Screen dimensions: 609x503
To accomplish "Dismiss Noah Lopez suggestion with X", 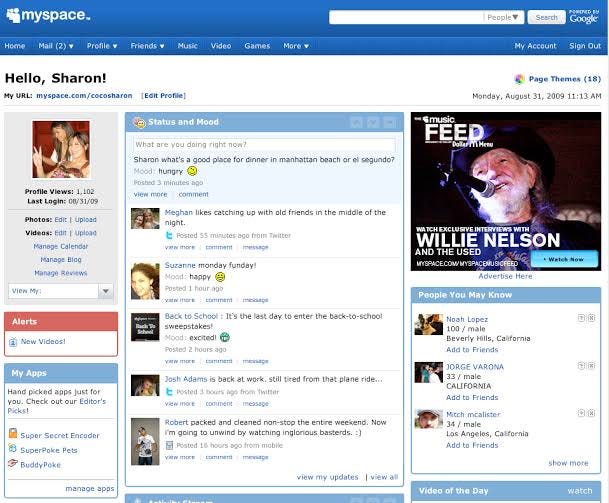I will [x=592, y=318].
